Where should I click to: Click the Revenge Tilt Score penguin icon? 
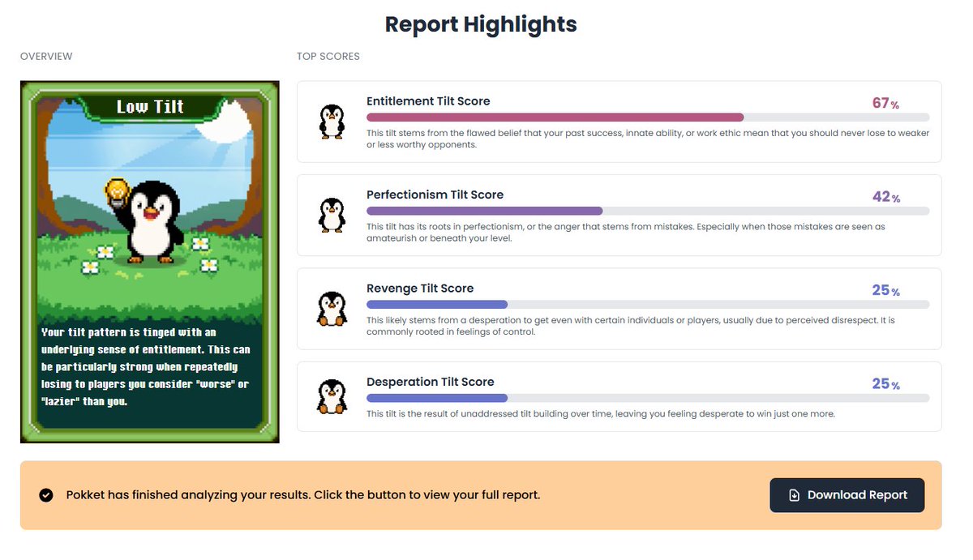[332, 308]
